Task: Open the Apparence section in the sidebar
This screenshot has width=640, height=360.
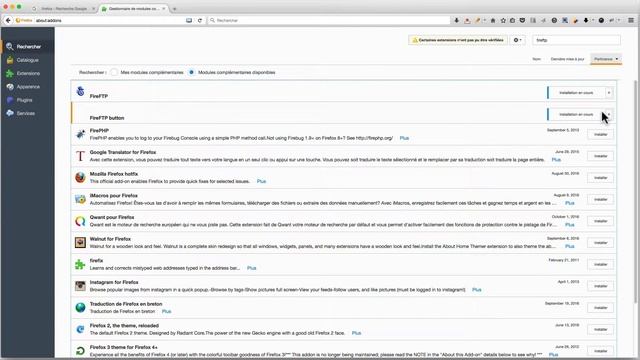Action: coord(27,87)
